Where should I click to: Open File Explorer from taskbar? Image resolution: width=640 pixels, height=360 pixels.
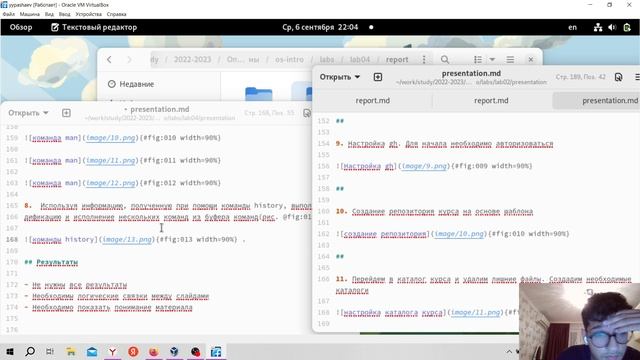(71, 351)
